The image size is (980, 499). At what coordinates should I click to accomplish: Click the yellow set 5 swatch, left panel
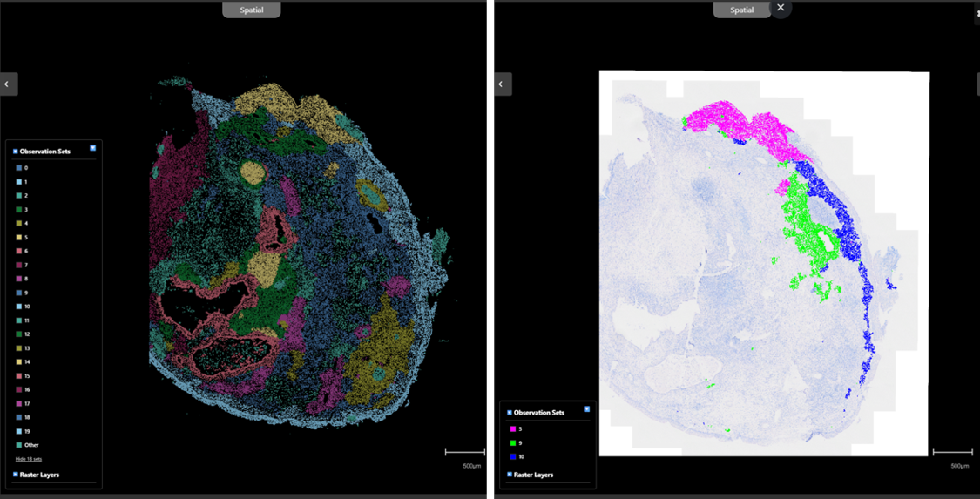click(x=19, y=238)
